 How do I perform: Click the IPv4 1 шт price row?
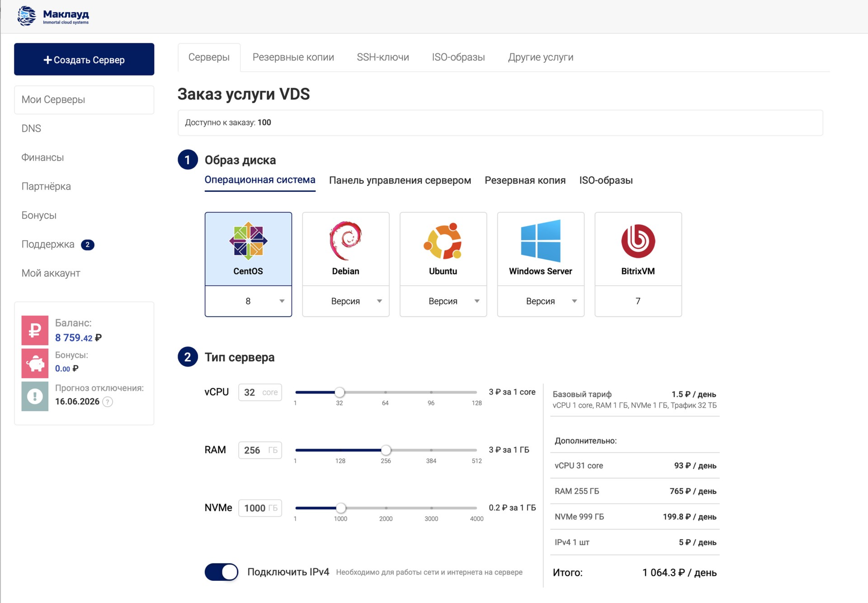click(635, 542)
